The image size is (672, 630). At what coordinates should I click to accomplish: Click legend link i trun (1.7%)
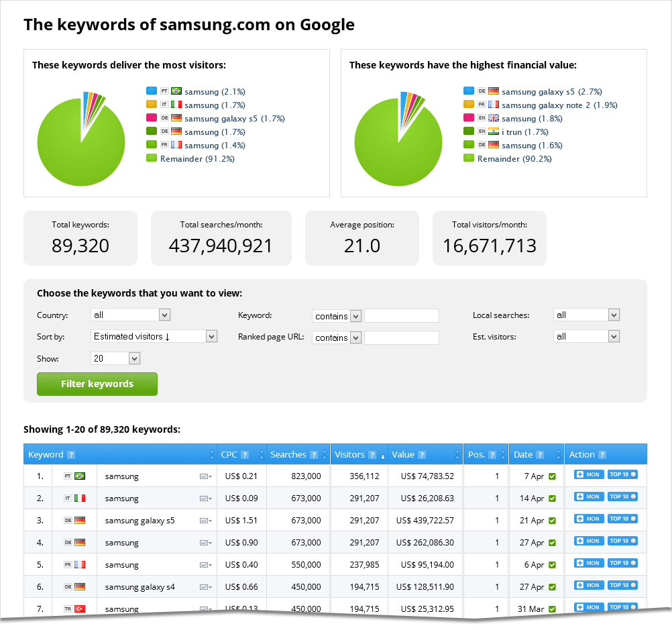point(525,132)
